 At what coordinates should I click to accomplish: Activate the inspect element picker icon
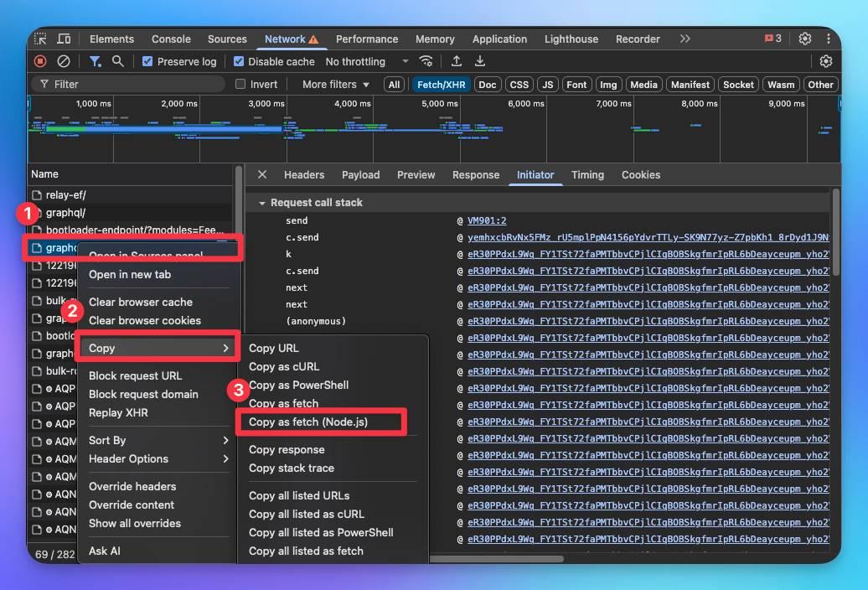(x=40, y=39)
